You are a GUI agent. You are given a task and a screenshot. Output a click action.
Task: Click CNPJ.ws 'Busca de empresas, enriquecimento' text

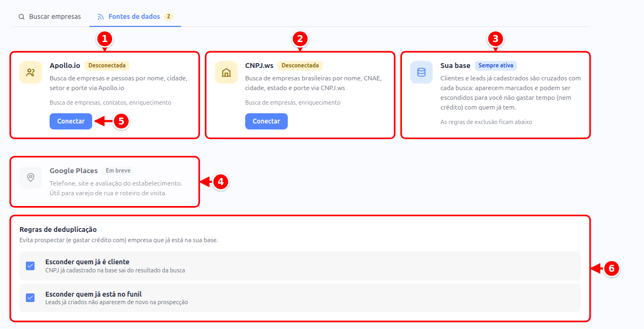[x=293, y=102]
